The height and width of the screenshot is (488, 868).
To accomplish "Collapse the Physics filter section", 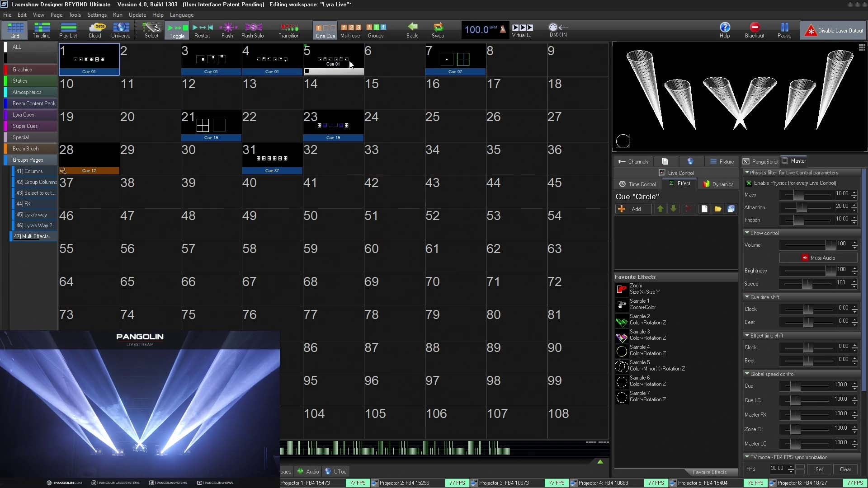I will (x=747, y=172).
